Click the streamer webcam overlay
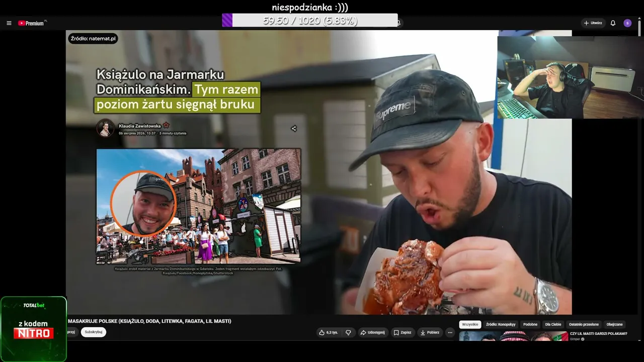Viewport: 644px width, 362px height. pos(571,77)
